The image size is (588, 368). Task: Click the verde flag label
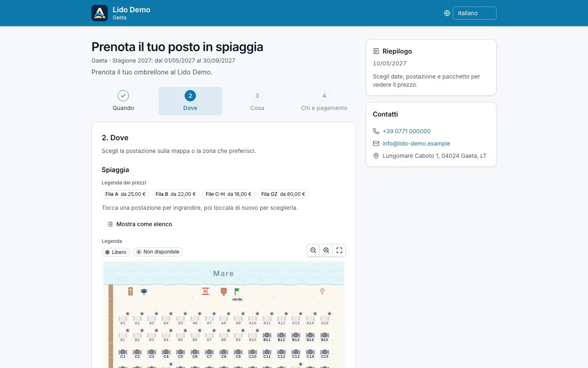tap(237, 299)
